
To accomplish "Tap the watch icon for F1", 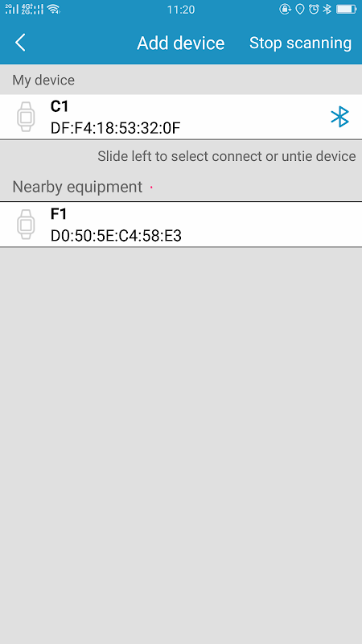I will (x=26, y=225).
